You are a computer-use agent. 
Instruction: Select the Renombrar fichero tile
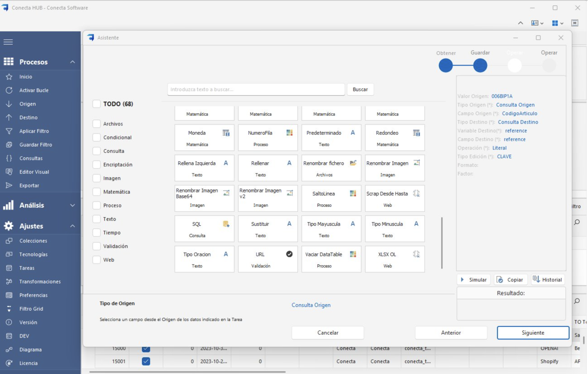331,168
